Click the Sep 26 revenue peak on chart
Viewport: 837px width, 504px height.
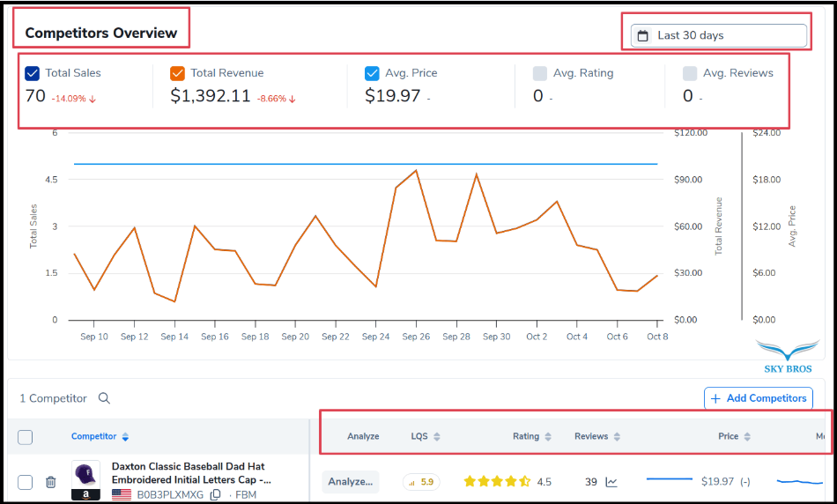[416, 171]
